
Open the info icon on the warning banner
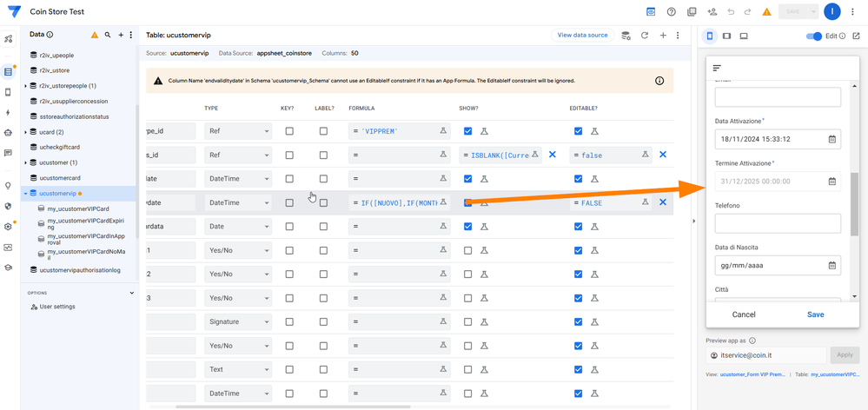tap(659, 80)
